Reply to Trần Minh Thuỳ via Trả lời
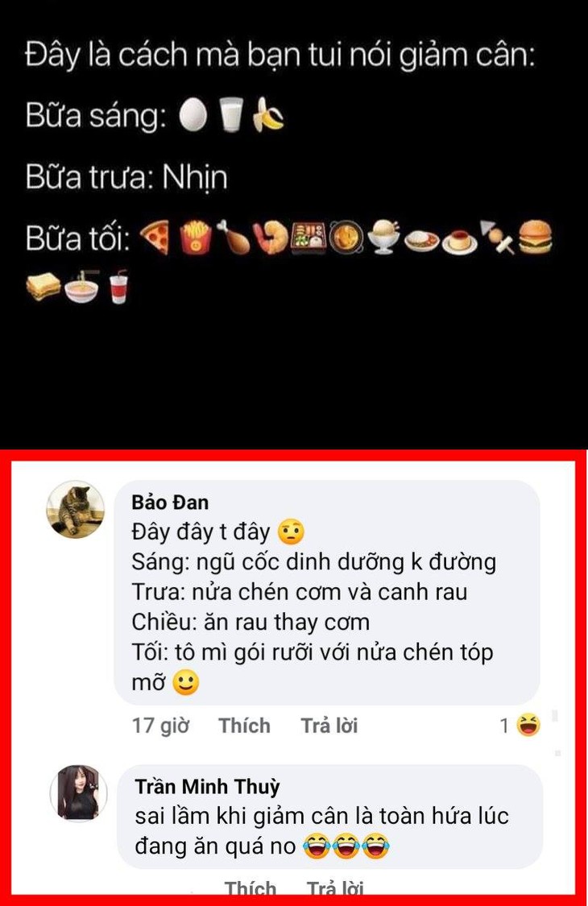588x906 pixels. click(x=335, y=887)
